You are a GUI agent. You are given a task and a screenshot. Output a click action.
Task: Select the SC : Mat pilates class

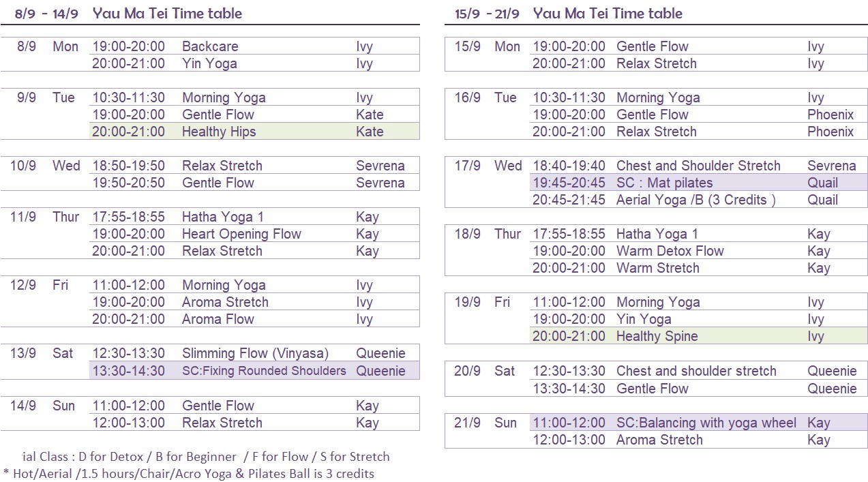point(664,183)
